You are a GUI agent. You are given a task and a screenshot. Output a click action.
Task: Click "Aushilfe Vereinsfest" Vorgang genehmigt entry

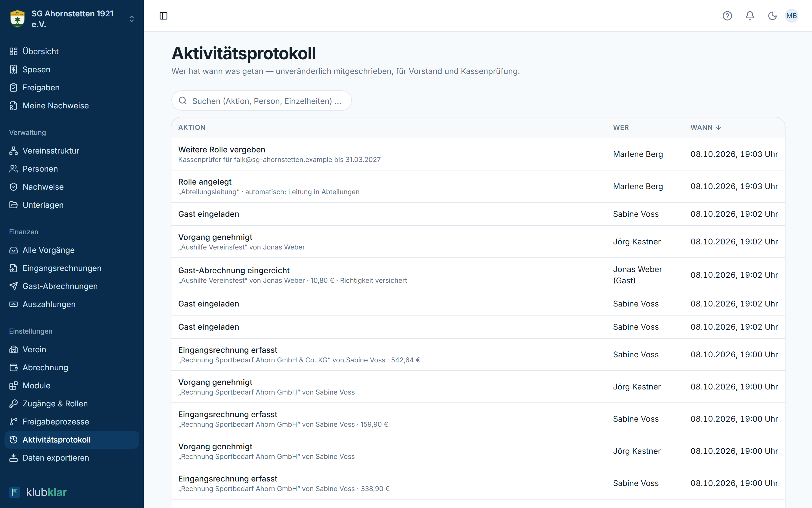tap(478, 242)
